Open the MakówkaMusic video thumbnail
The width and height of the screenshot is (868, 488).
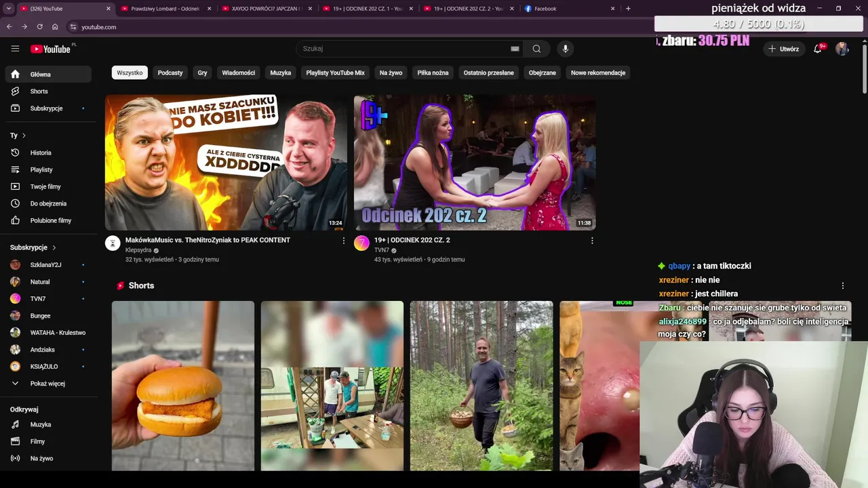226,163
